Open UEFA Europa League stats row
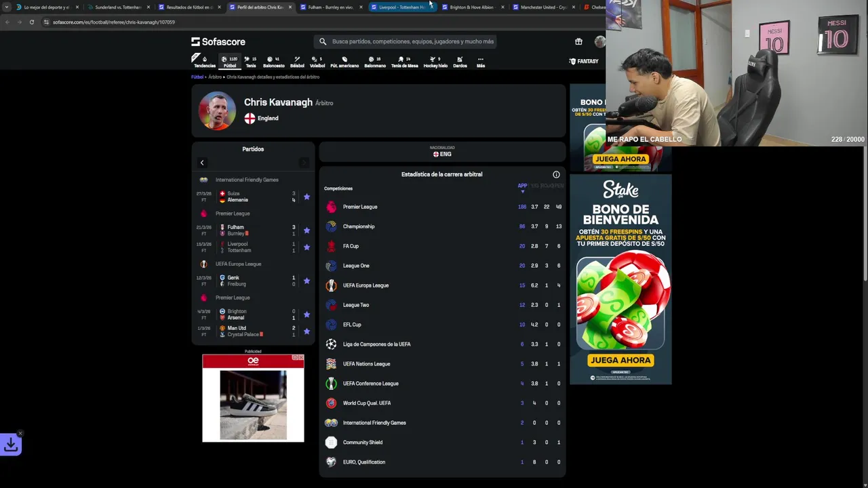The image size is (868, 488). (442, 285)
